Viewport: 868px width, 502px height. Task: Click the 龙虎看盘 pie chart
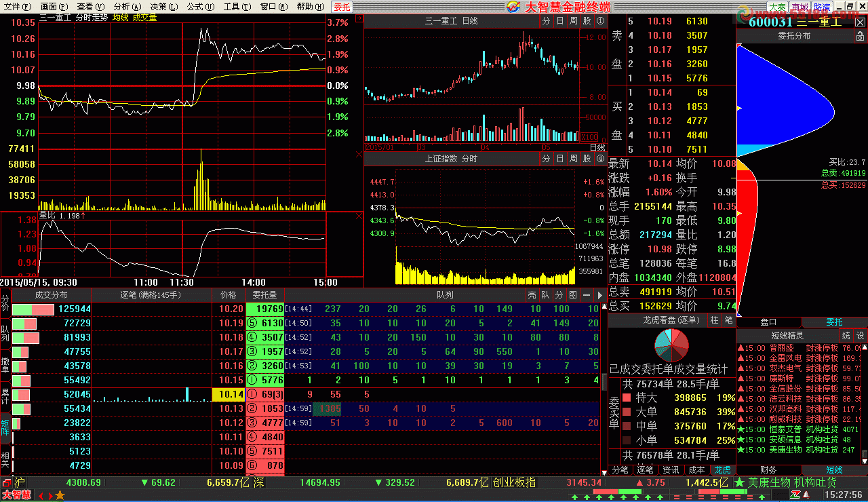pyautogui.click(x=671, y=346)
